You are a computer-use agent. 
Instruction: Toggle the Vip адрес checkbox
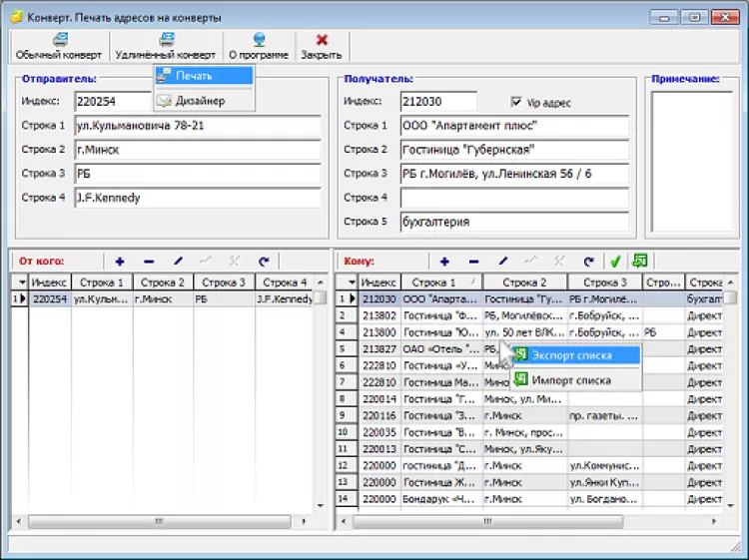516,102
